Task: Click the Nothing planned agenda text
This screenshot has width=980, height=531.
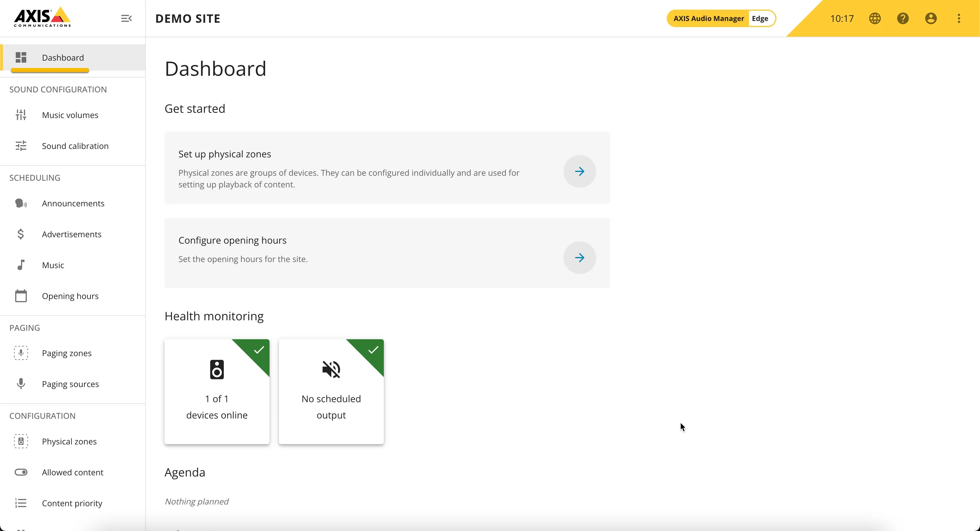Action: click(x=196, y=501)
